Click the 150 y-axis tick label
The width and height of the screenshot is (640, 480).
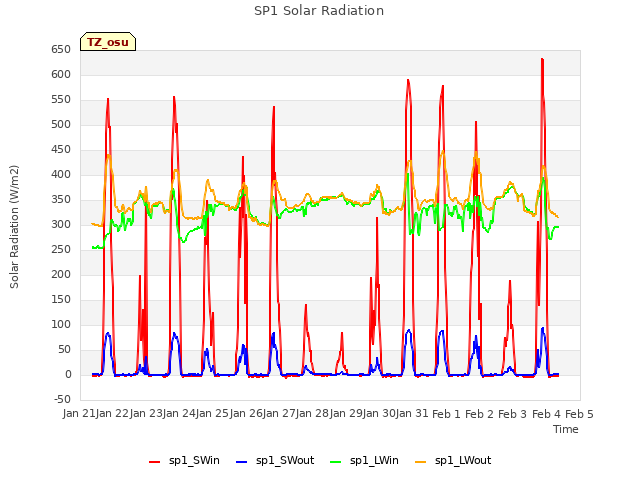point(61,300)
